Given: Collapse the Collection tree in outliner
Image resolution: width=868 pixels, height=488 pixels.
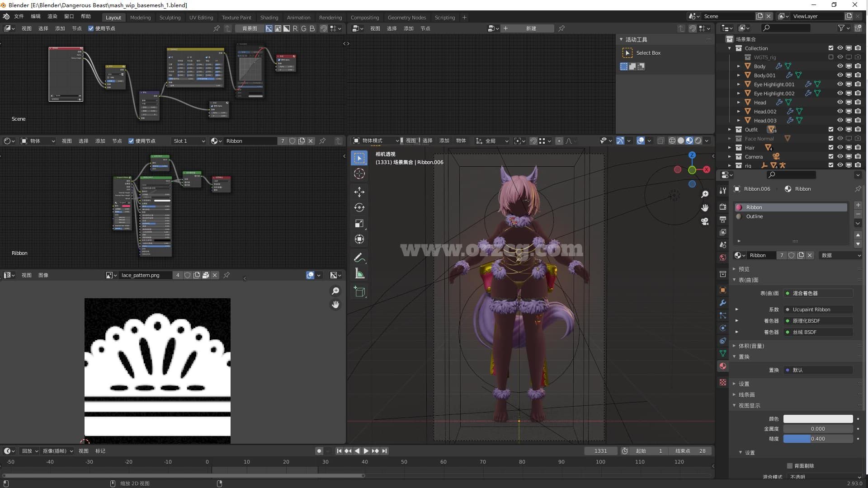Looking at the screenshot, I should 730,48.
